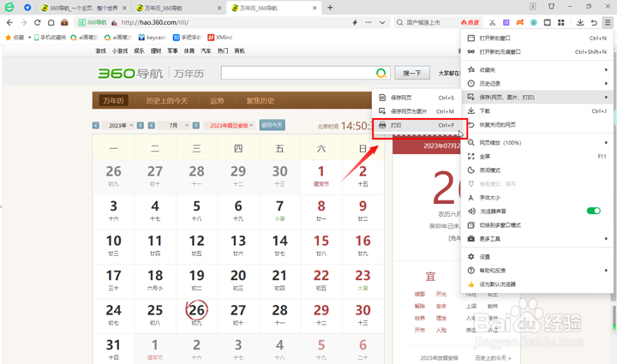
Task: Click the undo restore-tab icon in toolbar
Action: [x=594, y=22]
